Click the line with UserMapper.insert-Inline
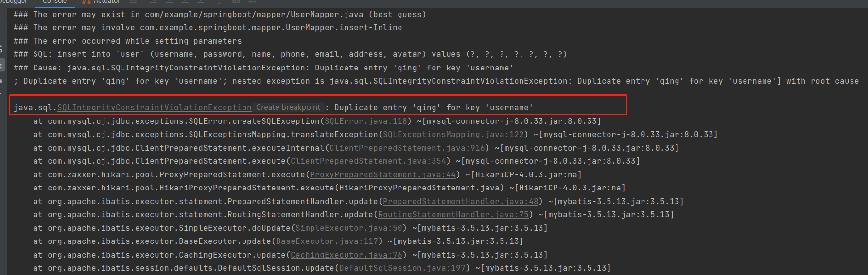868x275 pixels. (208, 28)
